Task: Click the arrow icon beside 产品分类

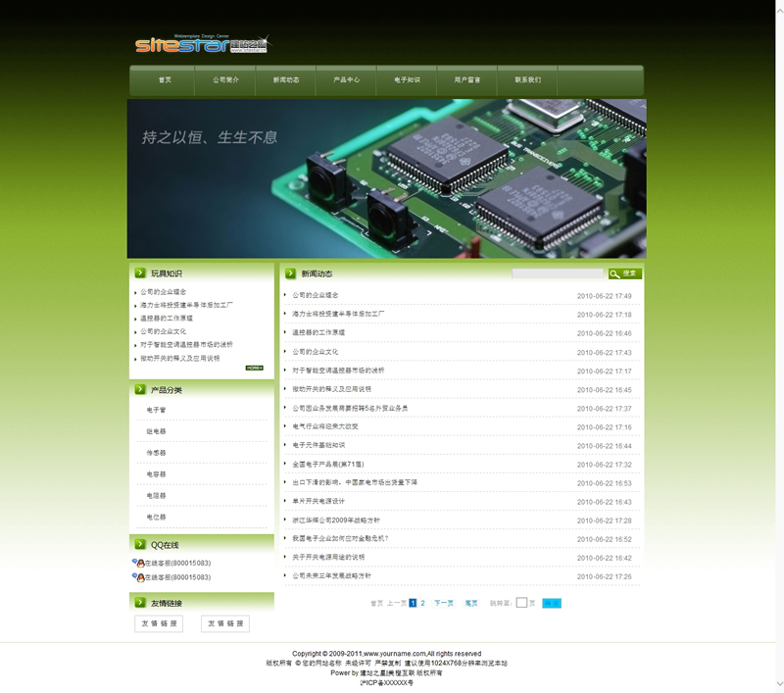Action: pyautogui.click(x=139, y=389)
